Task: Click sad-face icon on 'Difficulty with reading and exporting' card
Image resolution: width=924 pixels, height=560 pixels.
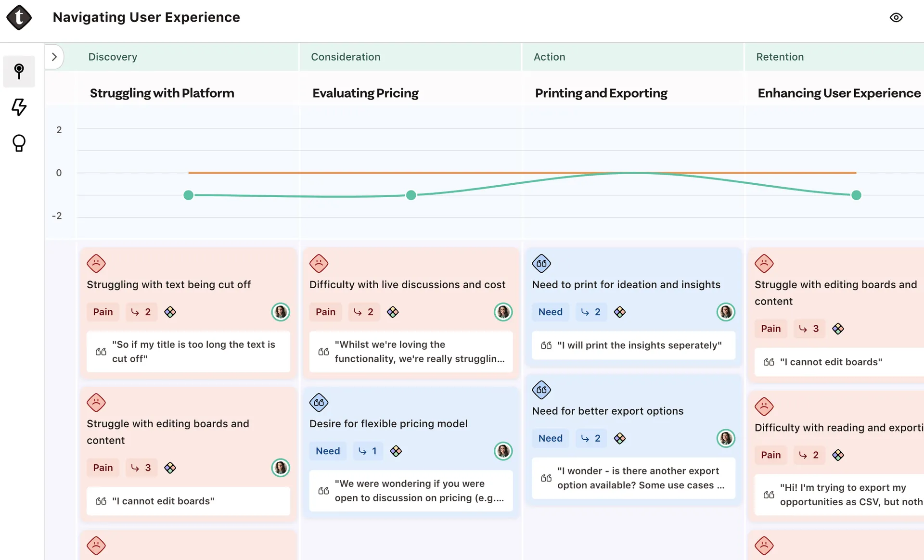Action: 764,407
